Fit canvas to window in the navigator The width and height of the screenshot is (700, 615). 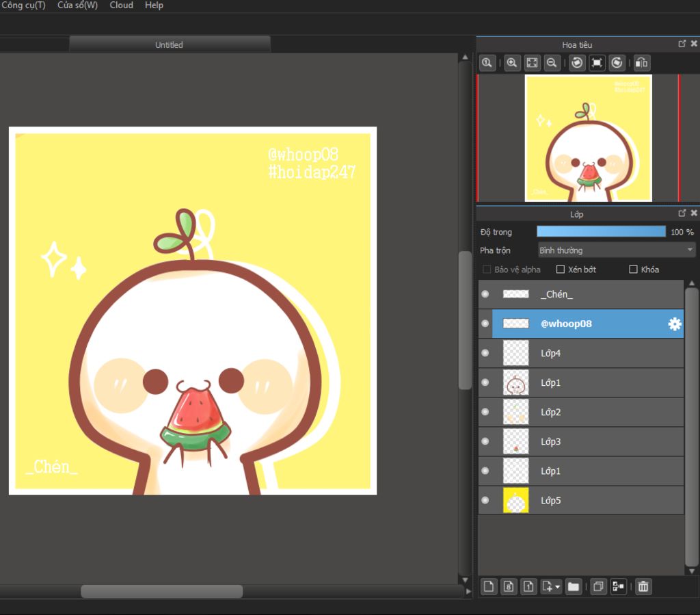tap(532, 63)
